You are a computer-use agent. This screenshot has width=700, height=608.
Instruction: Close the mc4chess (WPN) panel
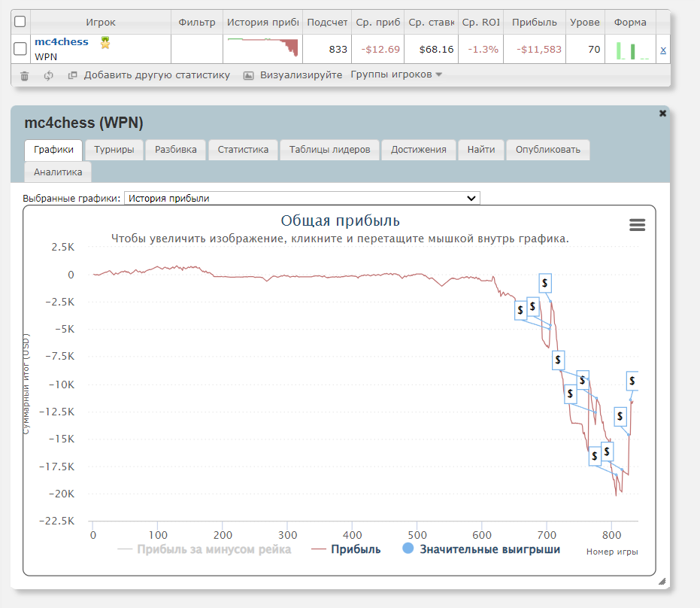click(x=662, y=114)
